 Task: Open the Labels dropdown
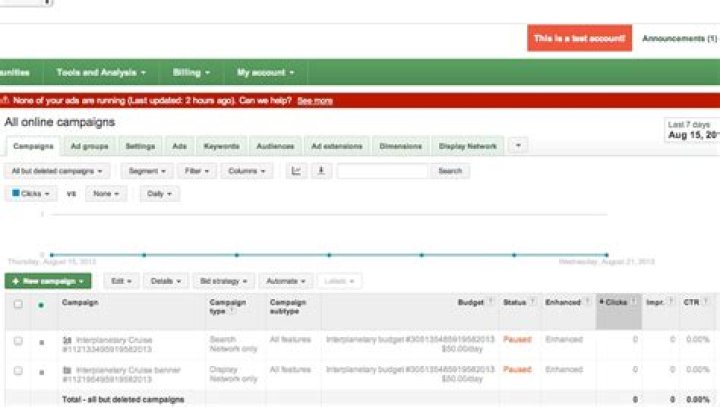(x=339, y=281)
